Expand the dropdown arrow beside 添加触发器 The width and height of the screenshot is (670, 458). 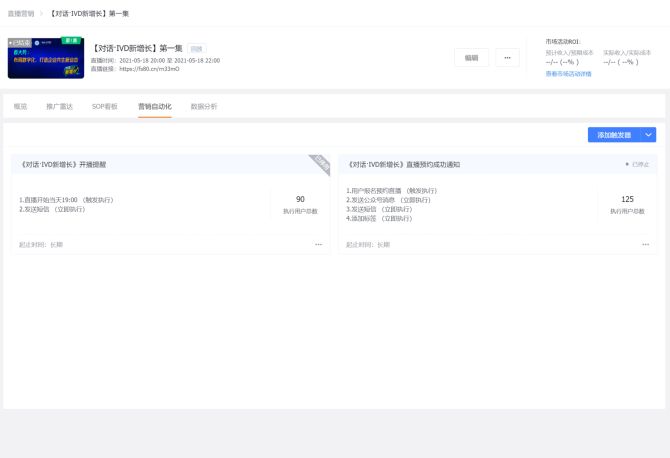coord(648,135)
